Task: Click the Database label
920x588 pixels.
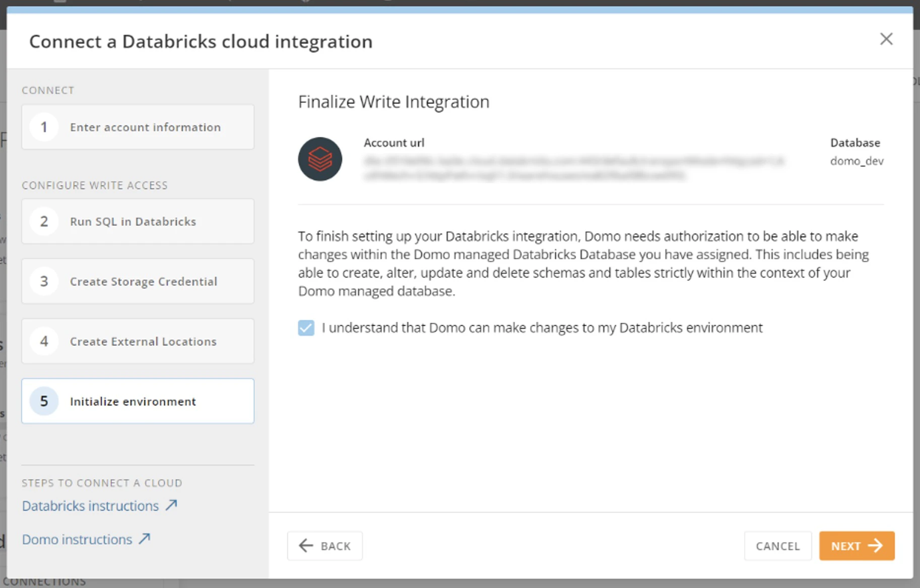Action: tap(855, 143)
